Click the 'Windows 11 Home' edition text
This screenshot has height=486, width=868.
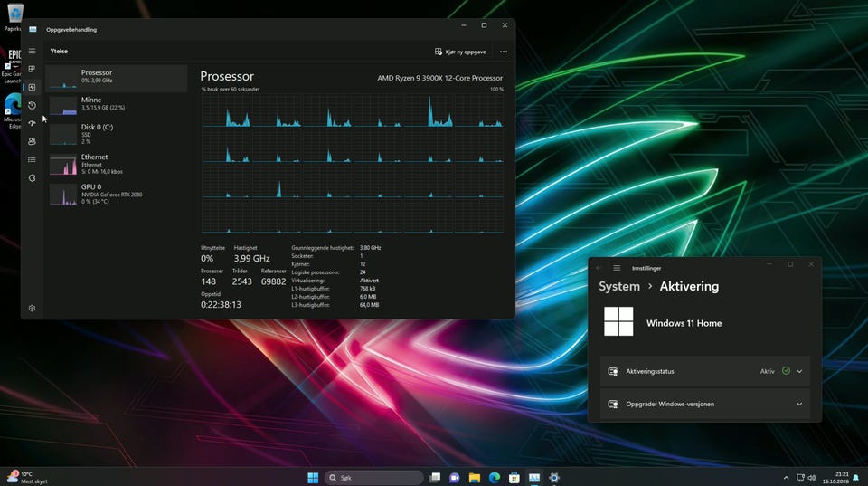(x=684, y=323)
